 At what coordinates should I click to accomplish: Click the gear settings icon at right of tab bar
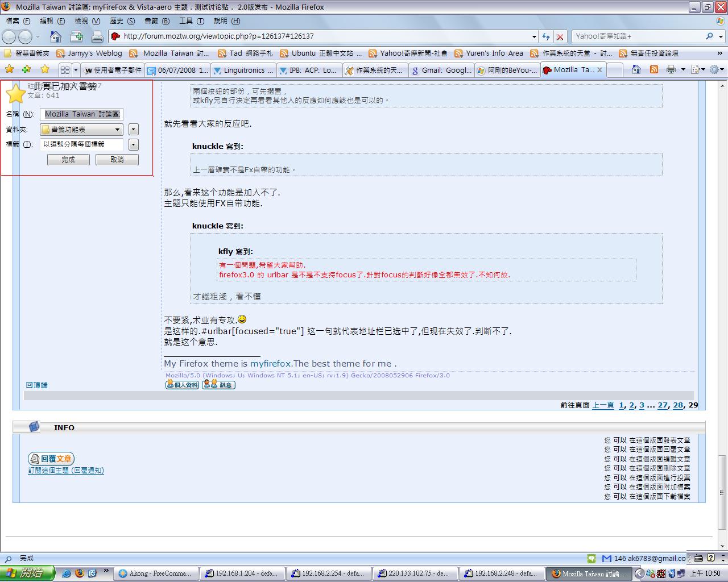tap(715, 69)
